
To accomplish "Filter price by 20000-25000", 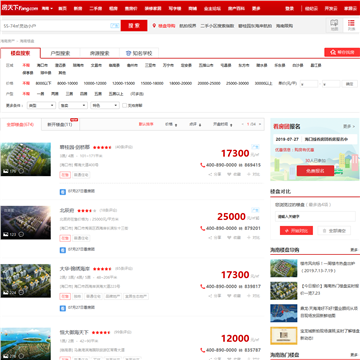I will (209, 83).
